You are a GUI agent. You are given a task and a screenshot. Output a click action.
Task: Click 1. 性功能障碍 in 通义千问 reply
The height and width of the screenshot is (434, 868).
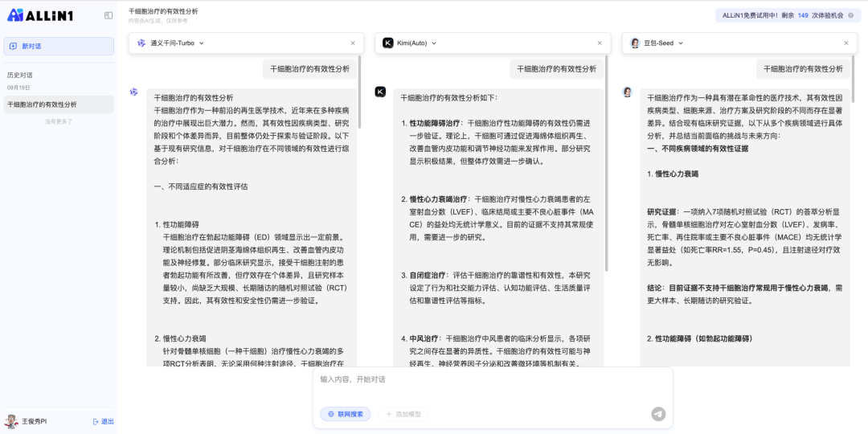click(177, 225)
